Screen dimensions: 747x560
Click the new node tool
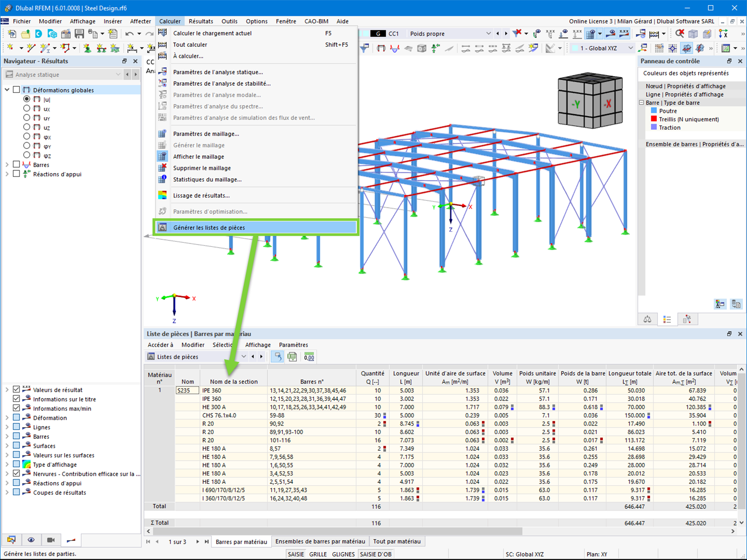10,48
